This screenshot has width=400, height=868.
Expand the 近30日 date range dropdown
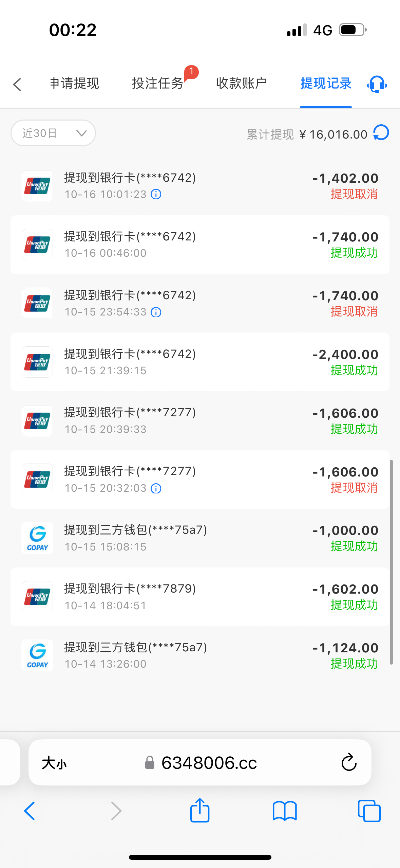pos(53,133)
